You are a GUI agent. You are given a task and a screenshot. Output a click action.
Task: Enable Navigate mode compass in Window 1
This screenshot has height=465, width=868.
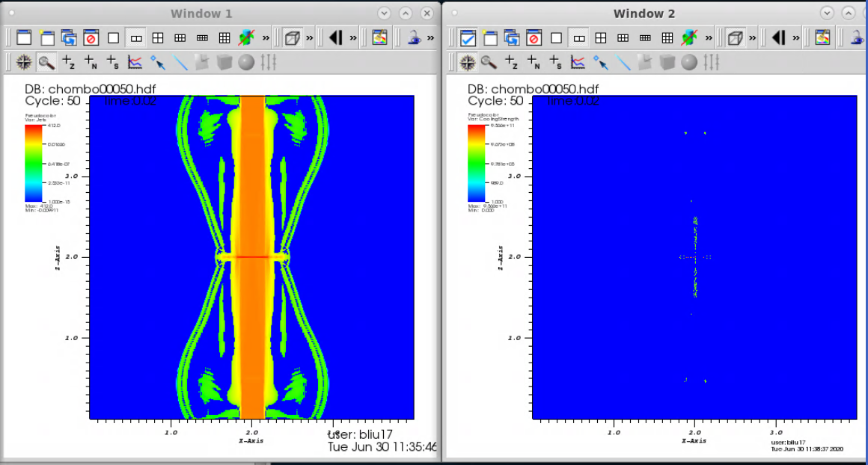point(24,63)
